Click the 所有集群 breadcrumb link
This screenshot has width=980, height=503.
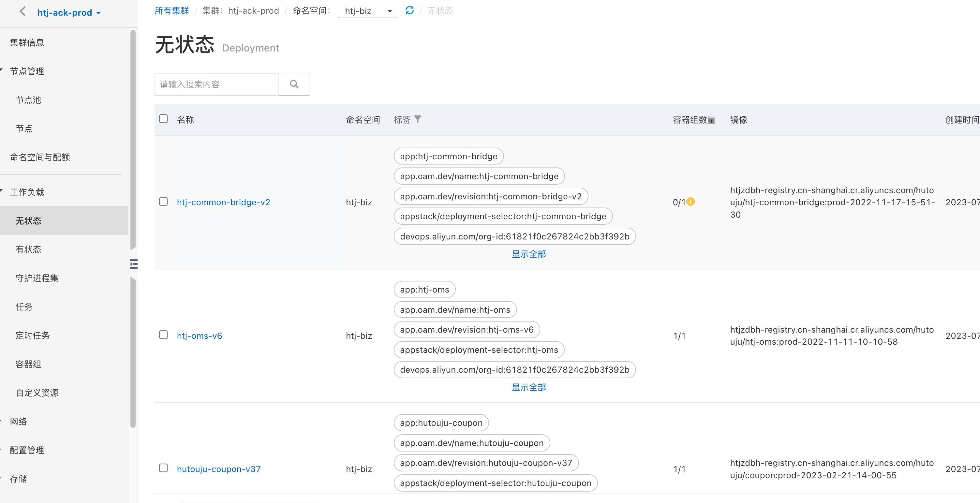(171, 11)
